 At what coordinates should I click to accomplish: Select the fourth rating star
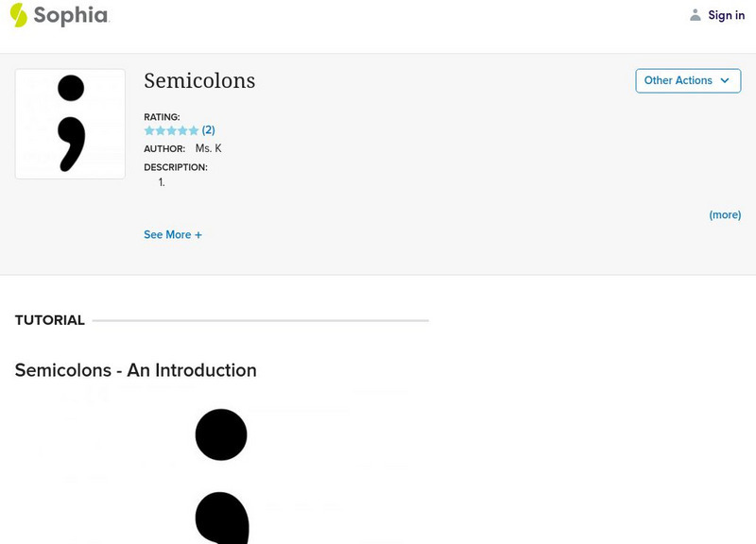pyautogui.click(x=182, y=130)
